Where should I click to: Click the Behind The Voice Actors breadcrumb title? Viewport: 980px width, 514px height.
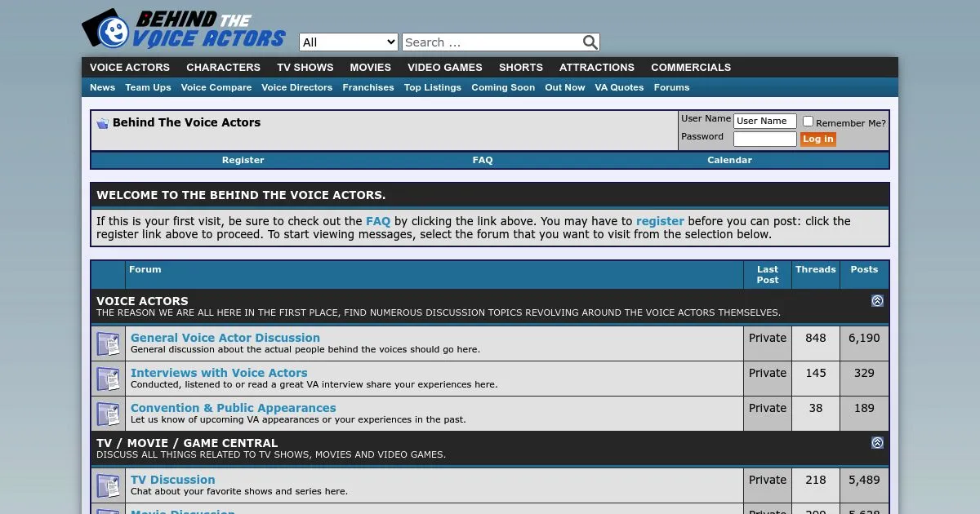point(186,122)
